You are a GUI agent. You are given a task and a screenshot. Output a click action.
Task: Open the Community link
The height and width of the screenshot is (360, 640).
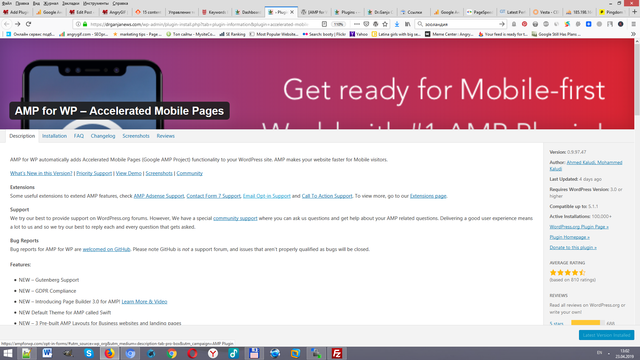(189, 173)
